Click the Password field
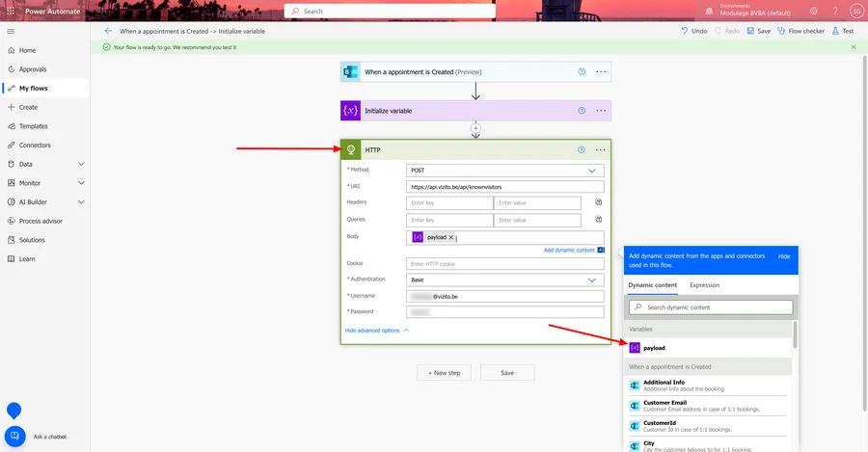The image size is (868, 452). (x=504, y=312)
